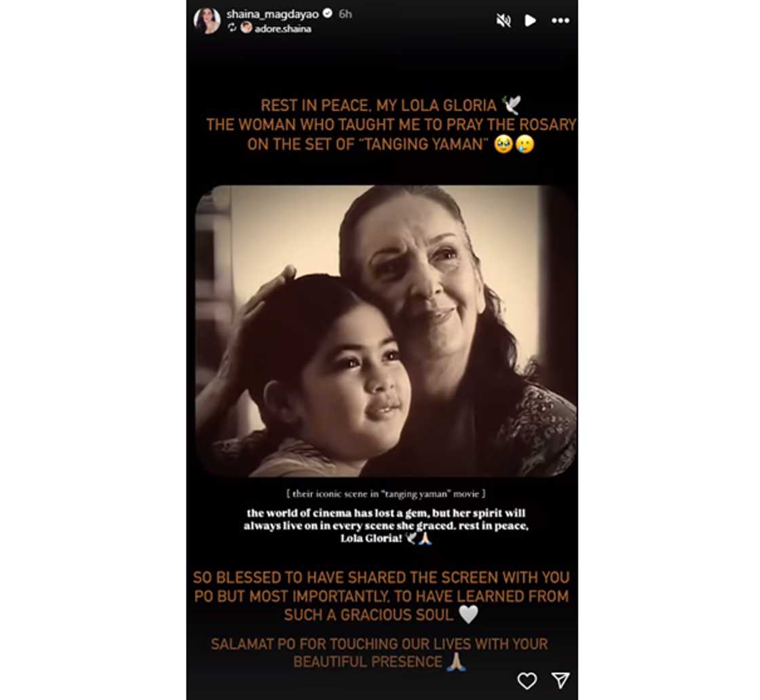Unmute the story audio

pos(503,20)
